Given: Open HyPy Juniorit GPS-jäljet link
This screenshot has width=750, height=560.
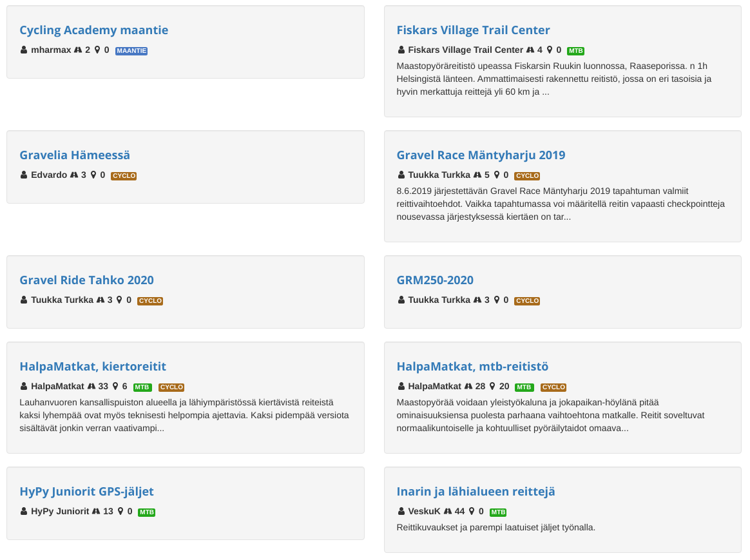Looking at the screenshot, I should pyautogui.click(x=86, y=492).
